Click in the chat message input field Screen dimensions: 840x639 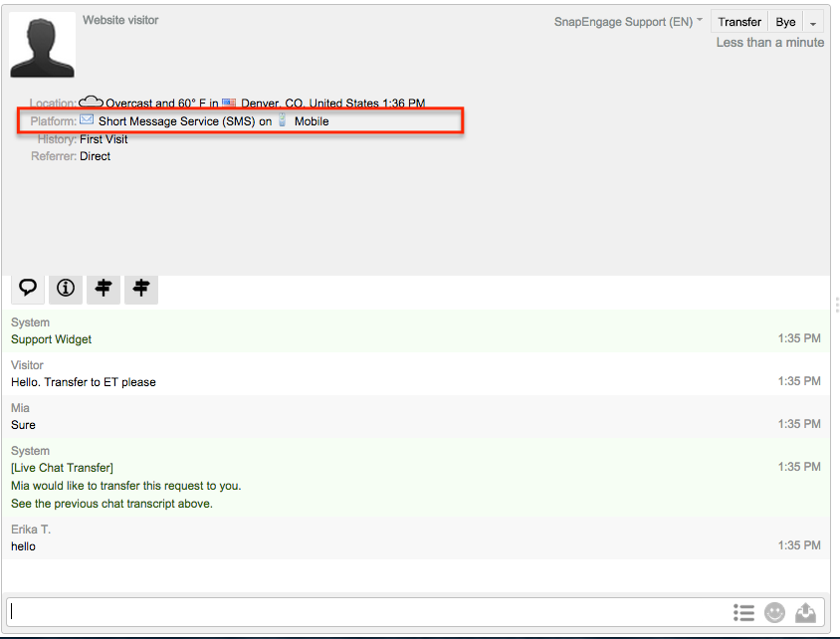click(367, 611)
